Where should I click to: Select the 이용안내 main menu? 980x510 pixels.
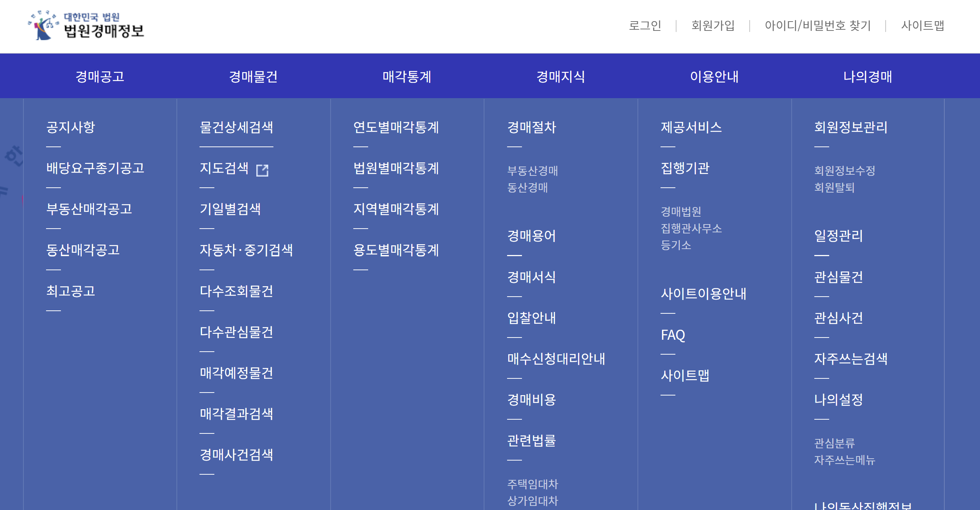click(714, 77)
